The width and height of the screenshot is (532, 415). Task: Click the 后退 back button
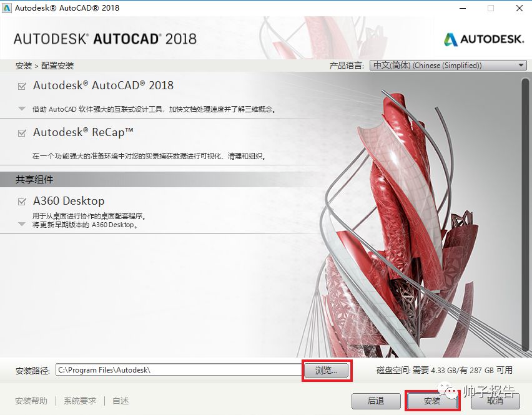(375, 401)
